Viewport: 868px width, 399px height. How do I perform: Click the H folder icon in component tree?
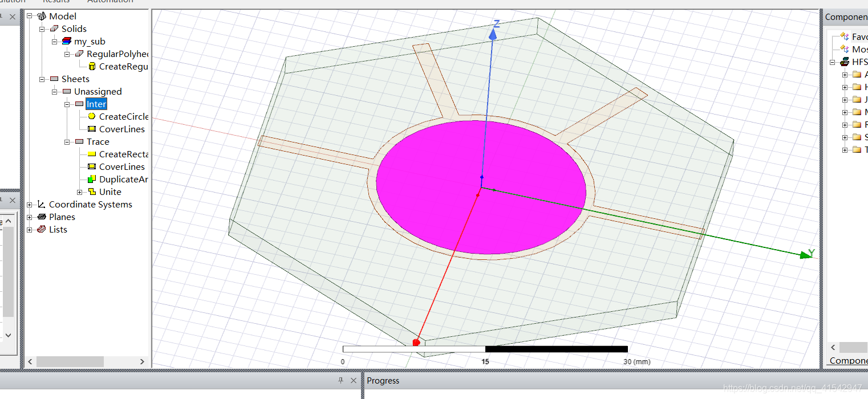coord(857,87)
